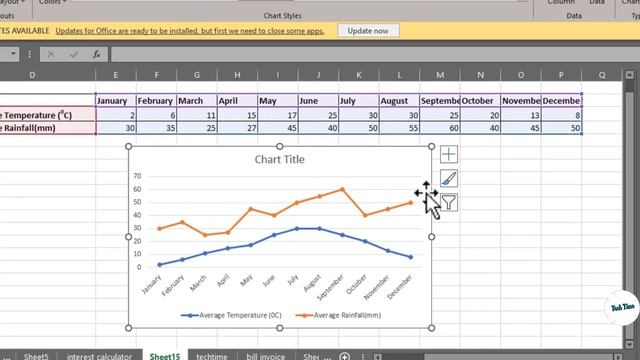Switch to techtime sheet tab
This screenshot has width=640, height=360.
[x=212, y=356]
